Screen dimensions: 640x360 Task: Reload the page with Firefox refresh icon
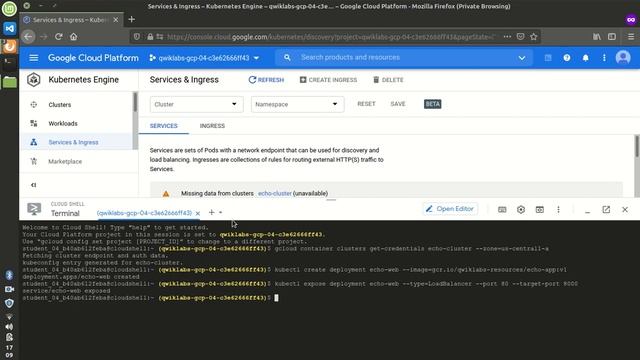58,37
